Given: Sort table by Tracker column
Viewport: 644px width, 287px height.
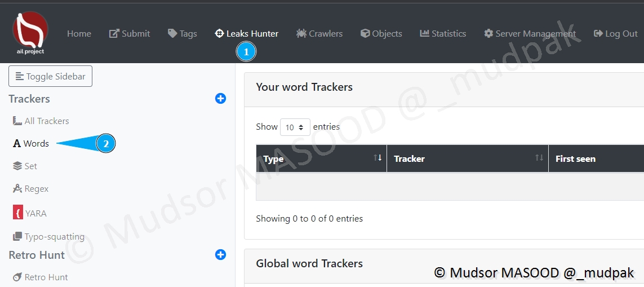Looking at the screenshot, I should coord(467,159).
